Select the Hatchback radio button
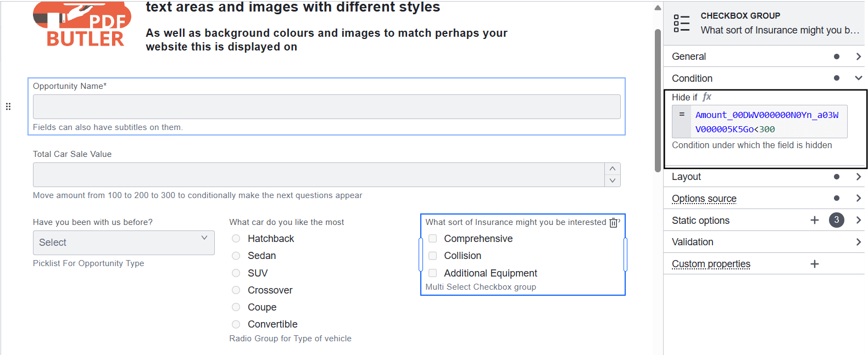Viewport: 868px width, 355px height. coord(236,239)
